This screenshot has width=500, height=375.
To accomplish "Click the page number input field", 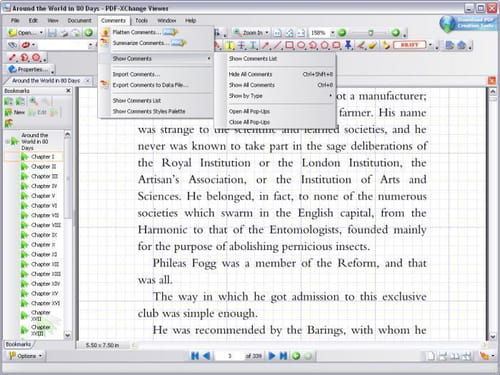I will 229,356.
